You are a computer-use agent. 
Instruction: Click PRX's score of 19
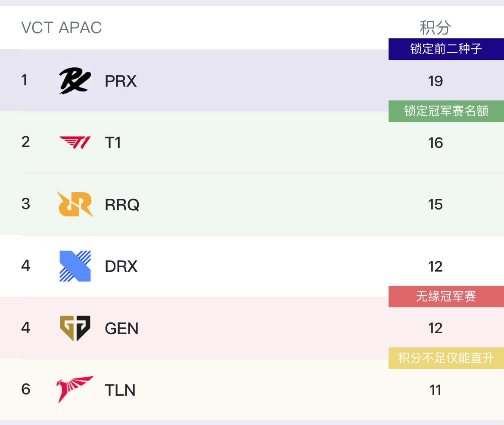pos(436,81)
